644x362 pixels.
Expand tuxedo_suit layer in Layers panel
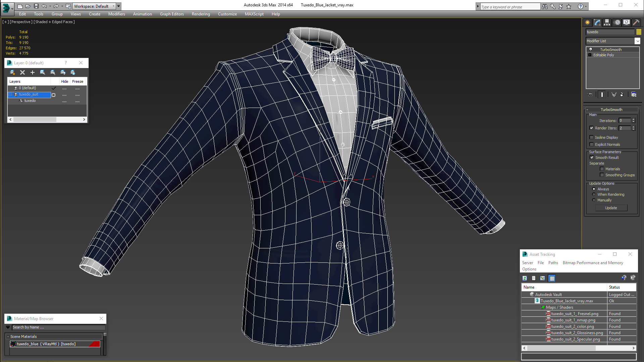pos(11,94)
